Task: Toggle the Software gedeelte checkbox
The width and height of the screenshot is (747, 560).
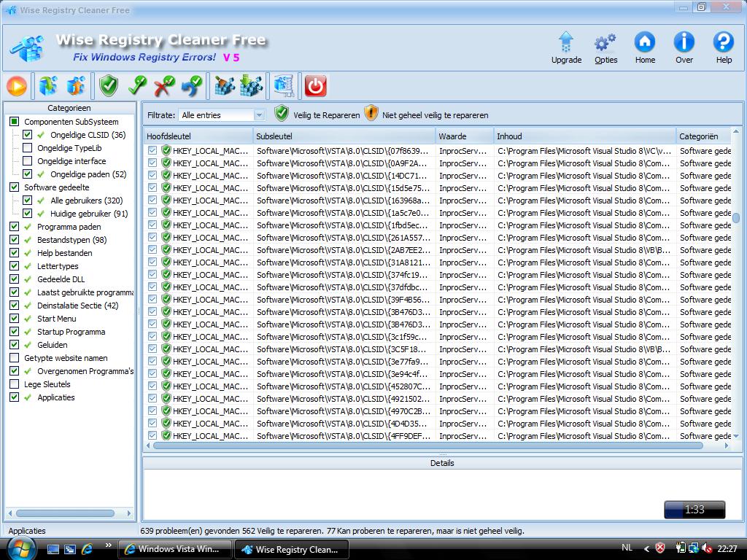Action: [x=15, y=187]
